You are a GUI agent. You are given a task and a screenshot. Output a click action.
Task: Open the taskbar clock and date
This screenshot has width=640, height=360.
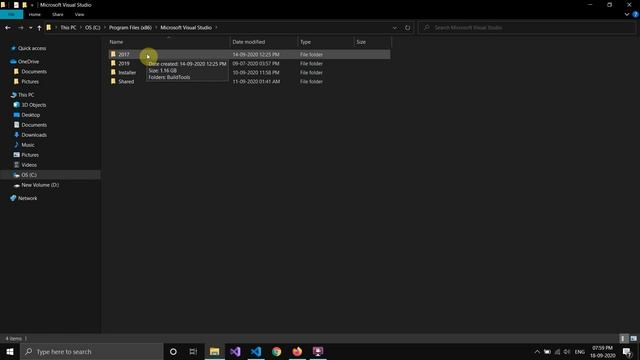pos(602,351)
